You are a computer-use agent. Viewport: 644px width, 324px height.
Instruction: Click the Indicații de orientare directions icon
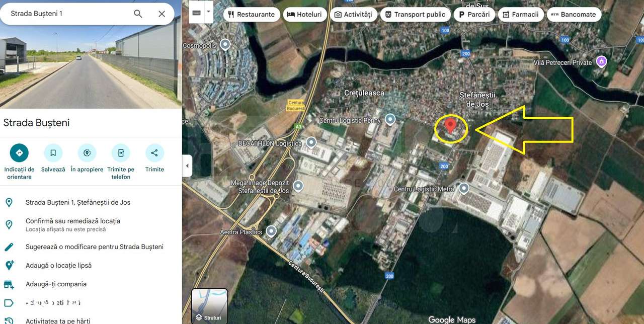tap(19, 153)
